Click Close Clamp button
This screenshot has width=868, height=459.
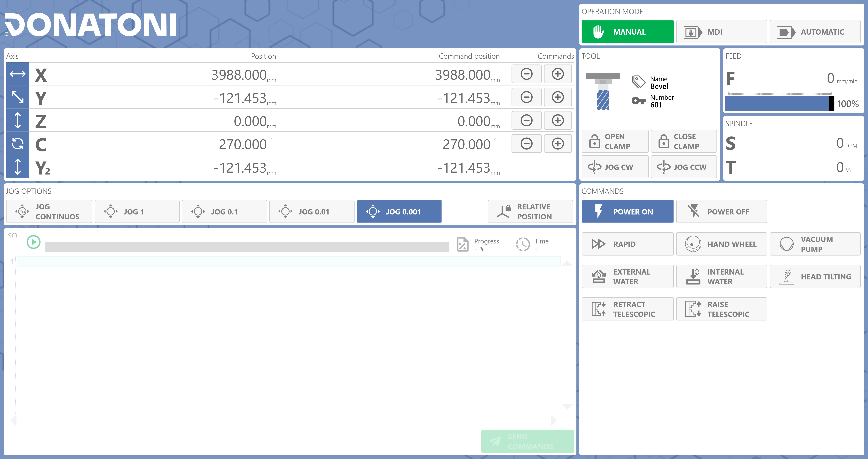[684, 141]
